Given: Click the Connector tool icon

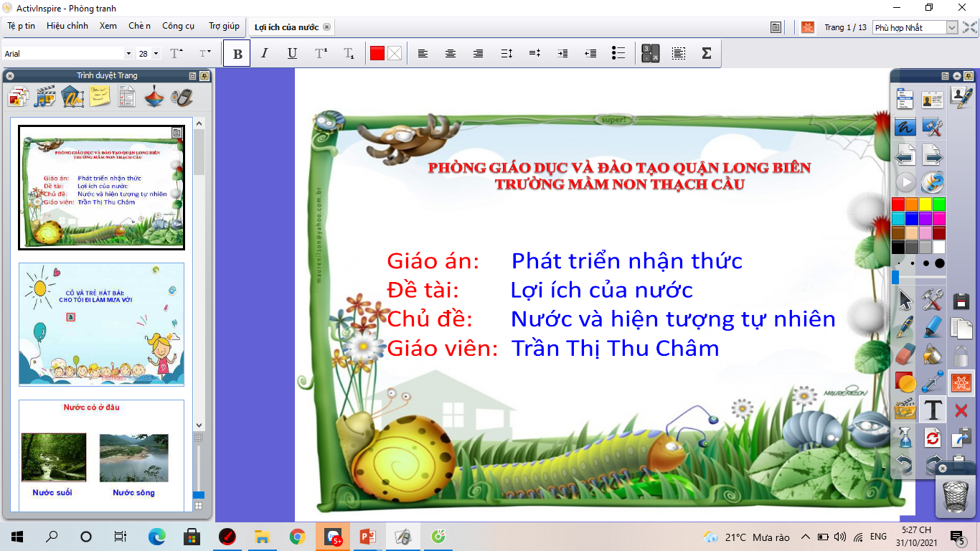Looking at the screenshot, I should pos(933,382).
